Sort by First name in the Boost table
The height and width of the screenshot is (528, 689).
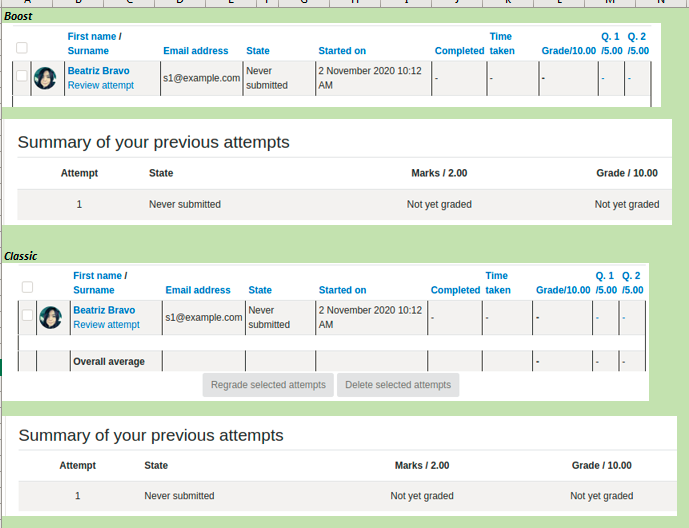pyautogui.click(x=92, y=36)
